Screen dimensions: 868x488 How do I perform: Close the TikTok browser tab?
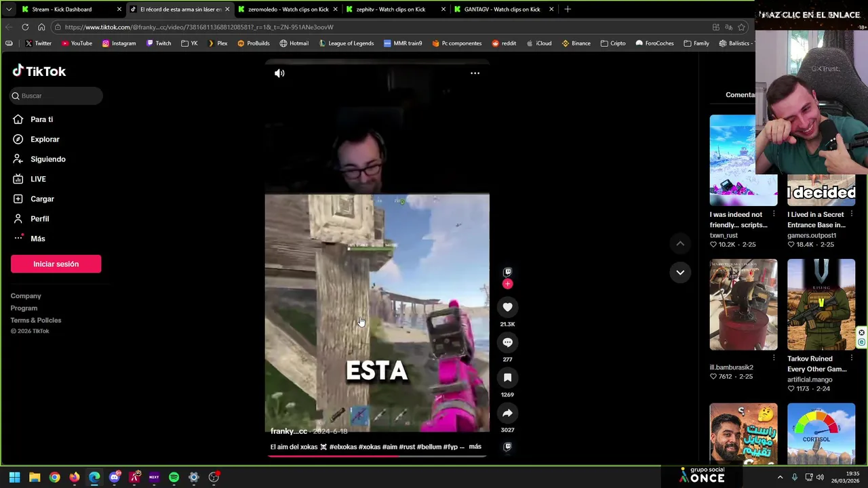point(227,9)
